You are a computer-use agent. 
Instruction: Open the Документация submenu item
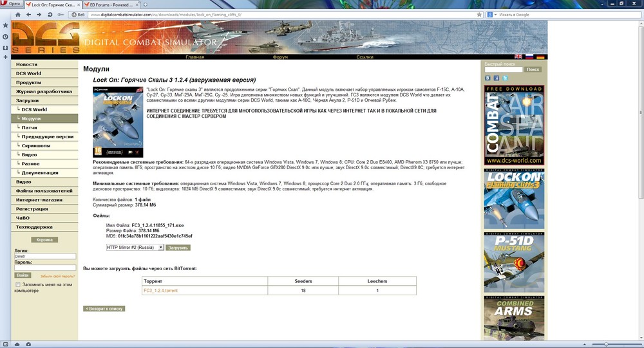45,173
